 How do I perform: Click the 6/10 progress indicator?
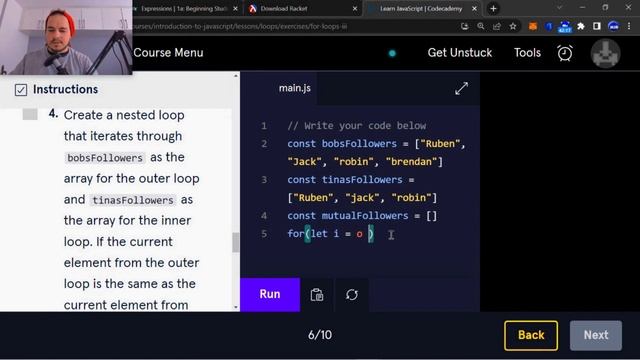(x=320, y=335)
